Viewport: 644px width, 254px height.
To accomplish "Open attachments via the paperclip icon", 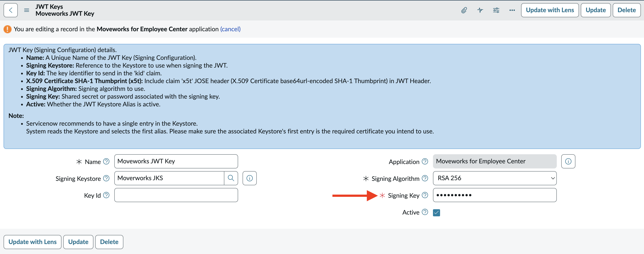I will click(x=464, y=10).
